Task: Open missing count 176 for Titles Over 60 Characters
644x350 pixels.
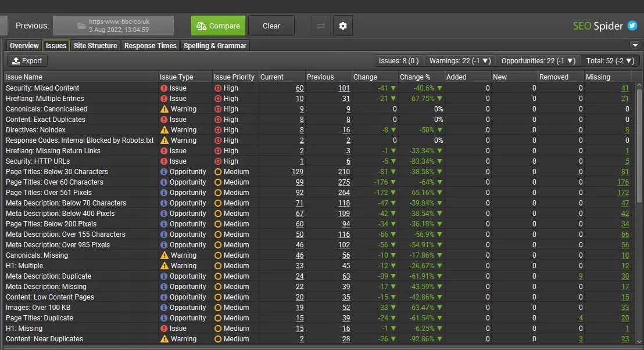Action: (622, 182)
